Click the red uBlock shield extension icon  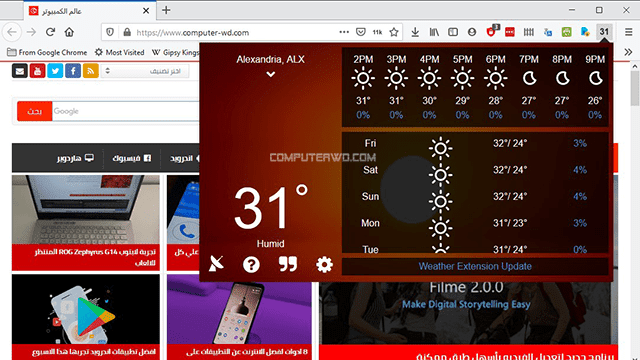491,32
